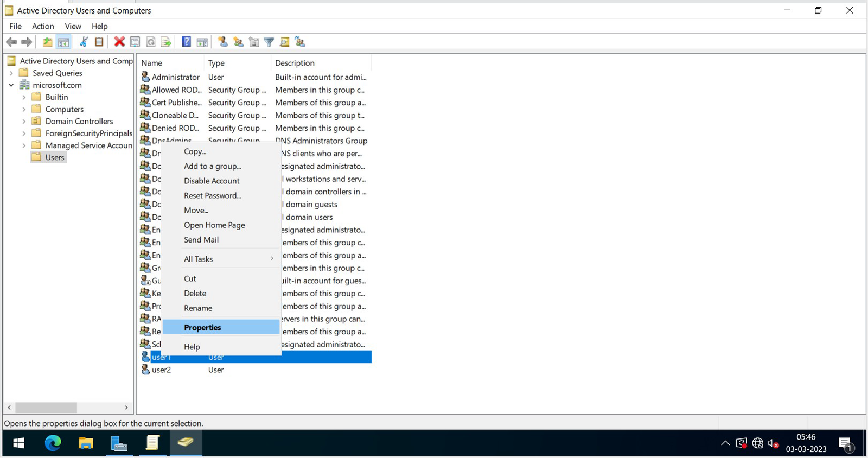Select the Cert Publishe... group row

coord(255,103)
